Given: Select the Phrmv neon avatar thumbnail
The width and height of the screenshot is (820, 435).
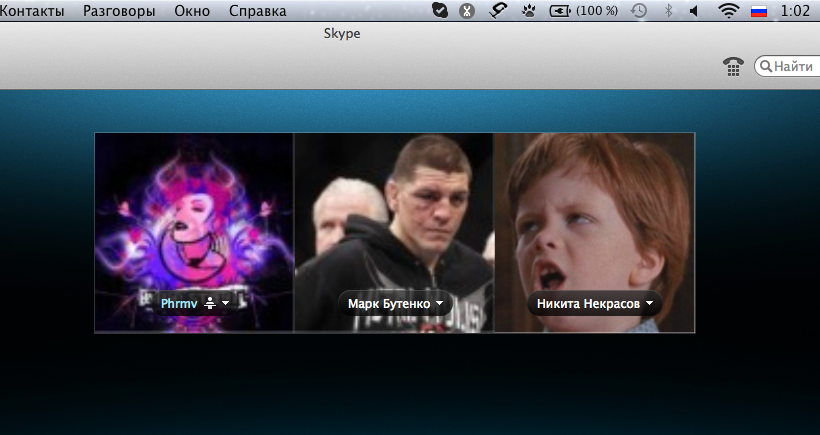Looking at the screenshot, I should point(194,233).
